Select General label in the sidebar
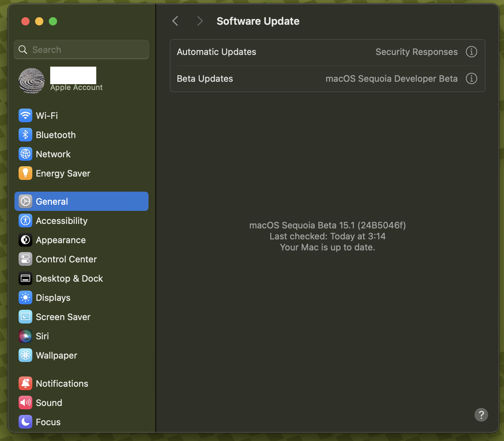 click(x=52, y=202)
